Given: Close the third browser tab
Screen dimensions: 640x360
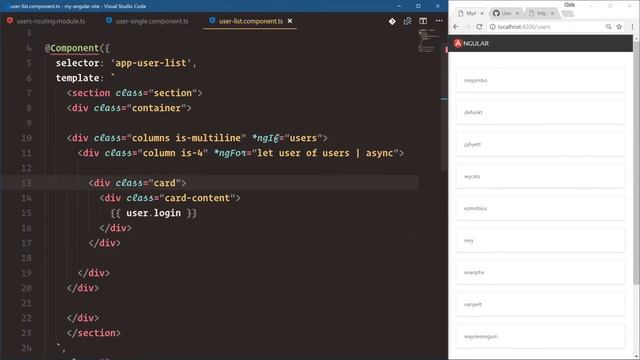Looking at the screenshot, I should point(552,13).
